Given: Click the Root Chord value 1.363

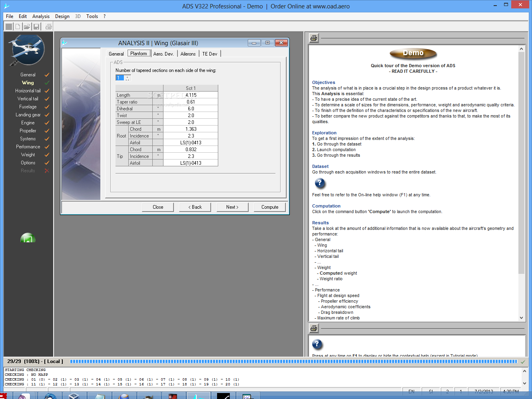Looking at the screenshot, I should [191, 129].
